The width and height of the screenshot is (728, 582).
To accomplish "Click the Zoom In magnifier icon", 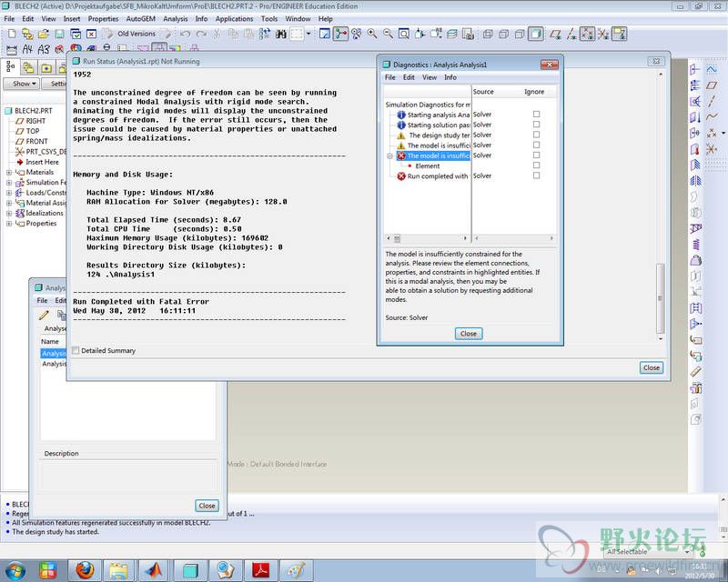I will tap(372, 34).
